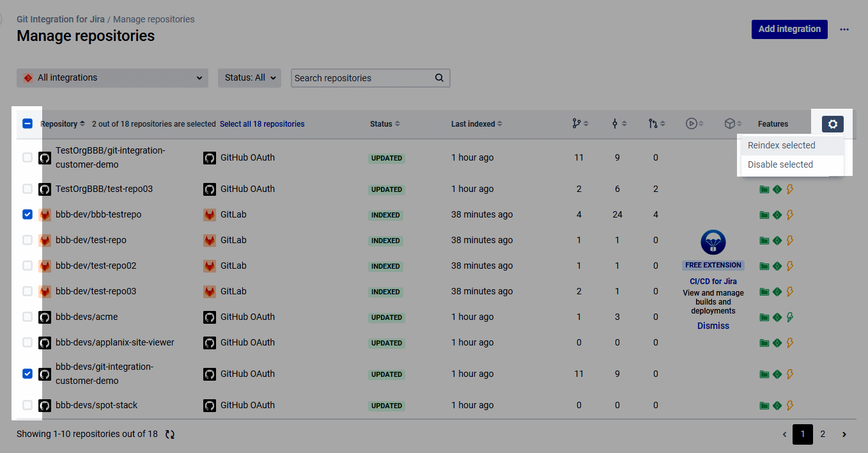The height and width of the screenshot is (453, 868).
Task: Sort by the branches column icon
Action: point(580,123)
